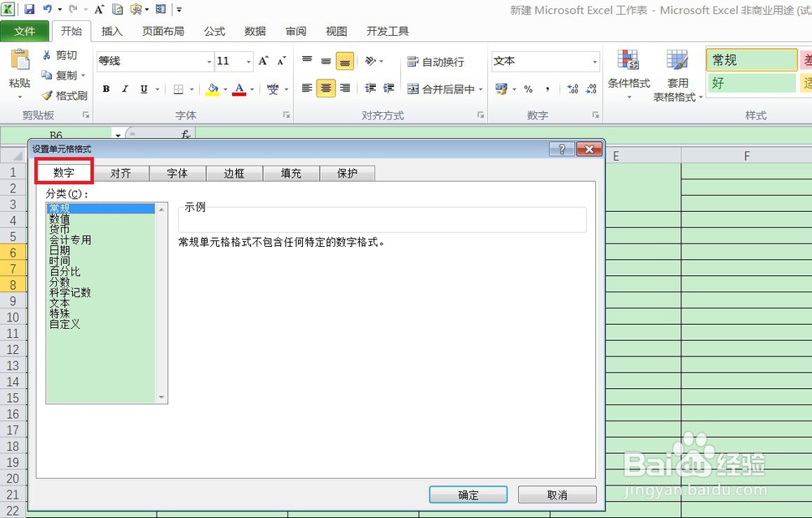The width and height of the screenshot is (812, 518).
Task: Switch to 填充 tab in dialog
Action: [291, 173]
